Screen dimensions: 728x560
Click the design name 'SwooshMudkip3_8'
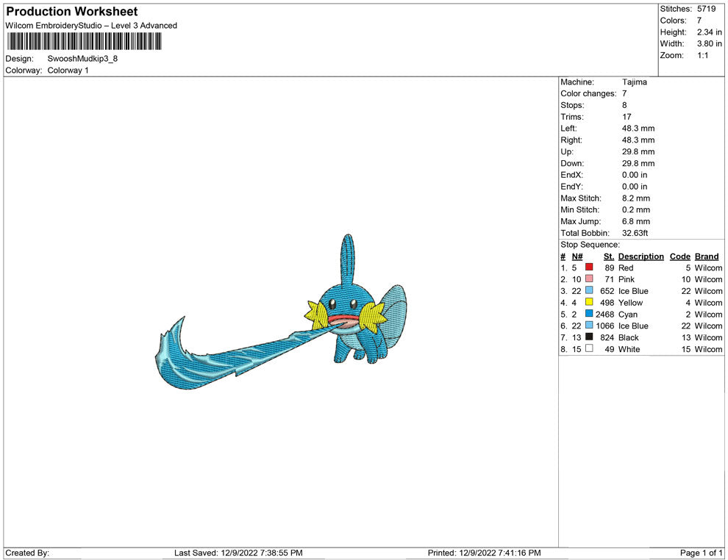pos(82,59)
